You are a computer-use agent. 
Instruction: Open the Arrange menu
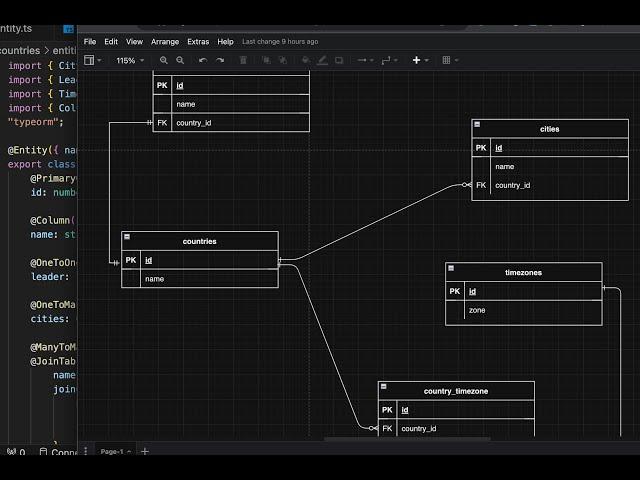(x=165, y=42)
